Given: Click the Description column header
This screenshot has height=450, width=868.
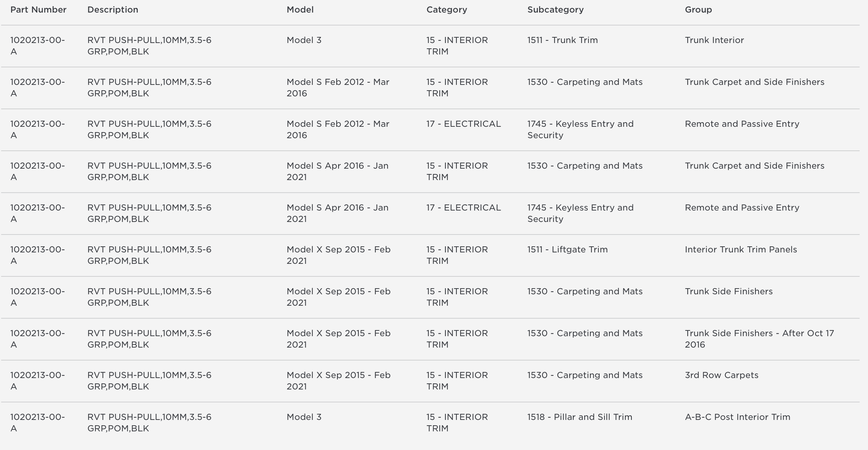Looking at the screenshot, I should click(113, 10).
